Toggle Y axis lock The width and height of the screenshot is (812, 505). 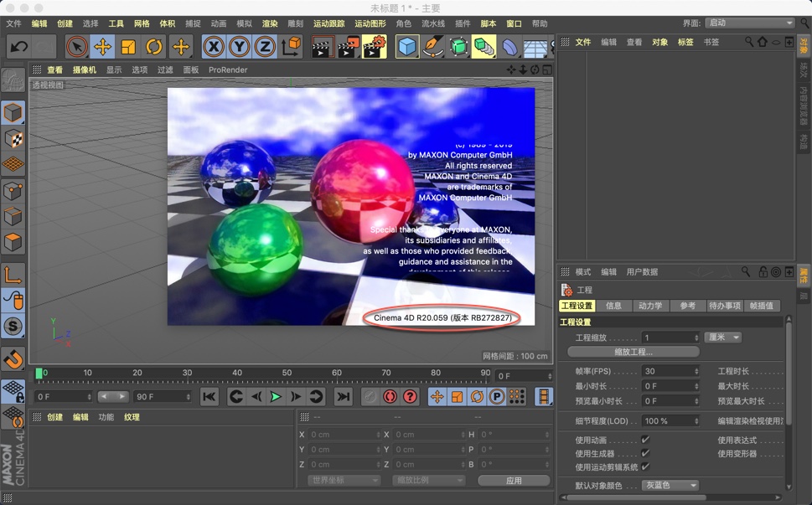(240, 47)
